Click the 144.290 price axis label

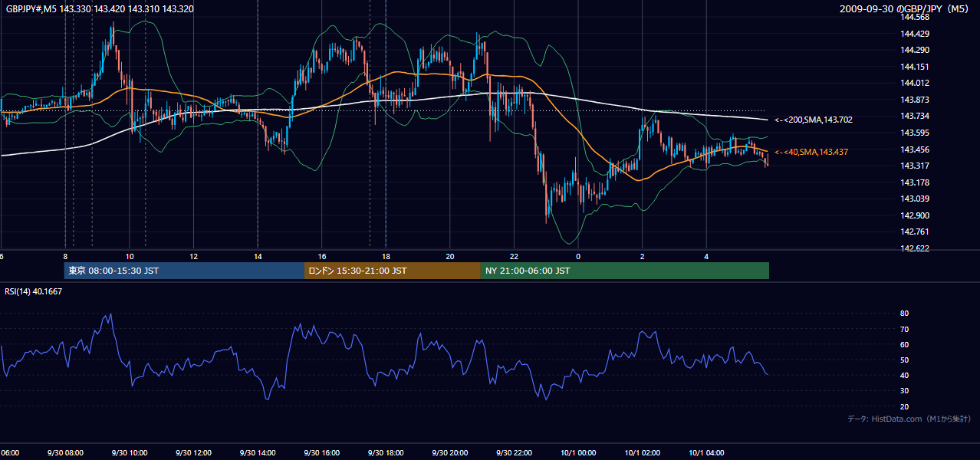(916, 50)
